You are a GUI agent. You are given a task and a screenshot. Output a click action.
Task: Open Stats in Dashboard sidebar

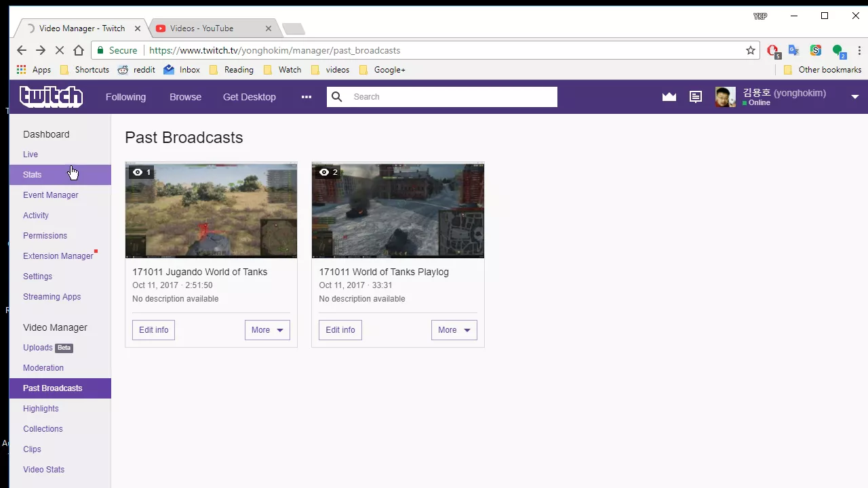click(60, 175)
